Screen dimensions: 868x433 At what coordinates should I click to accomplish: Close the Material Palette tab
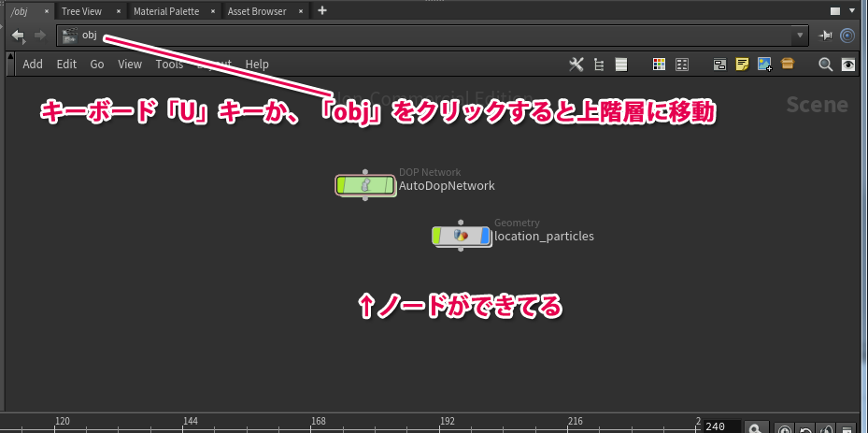pos(212,11)
